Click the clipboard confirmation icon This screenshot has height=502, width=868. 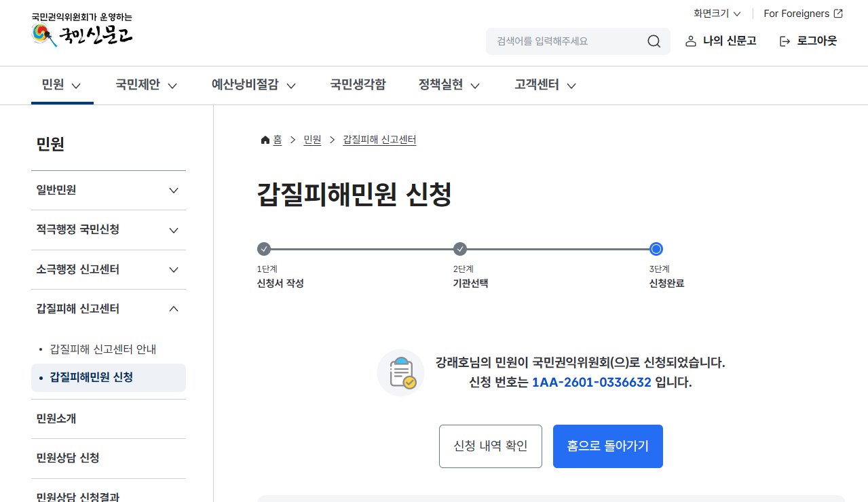[x=400, y=372]
